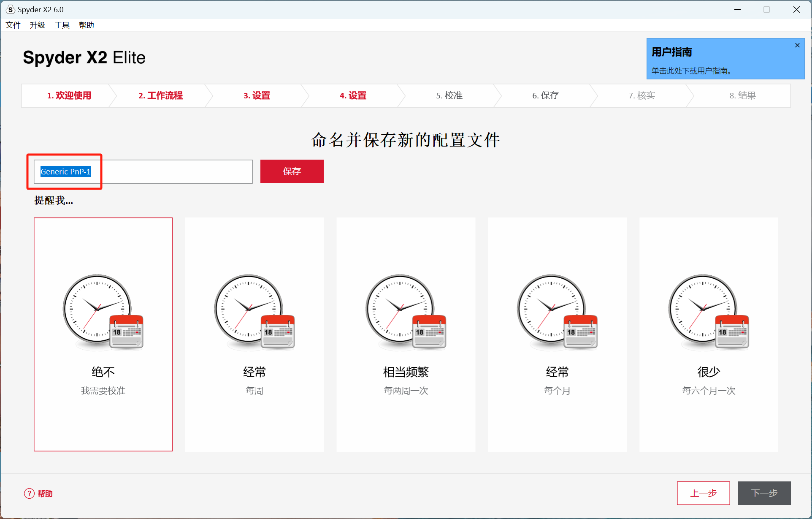Close the Spyder X2 window

coord(796,9)
